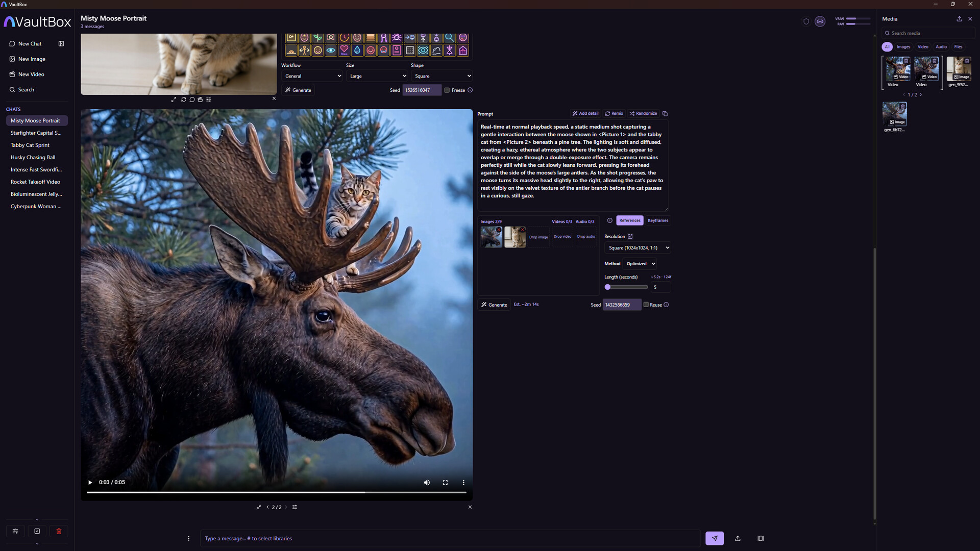Filter media by Images
This screenshot has width=980, height=551.
tap(903, 47)
